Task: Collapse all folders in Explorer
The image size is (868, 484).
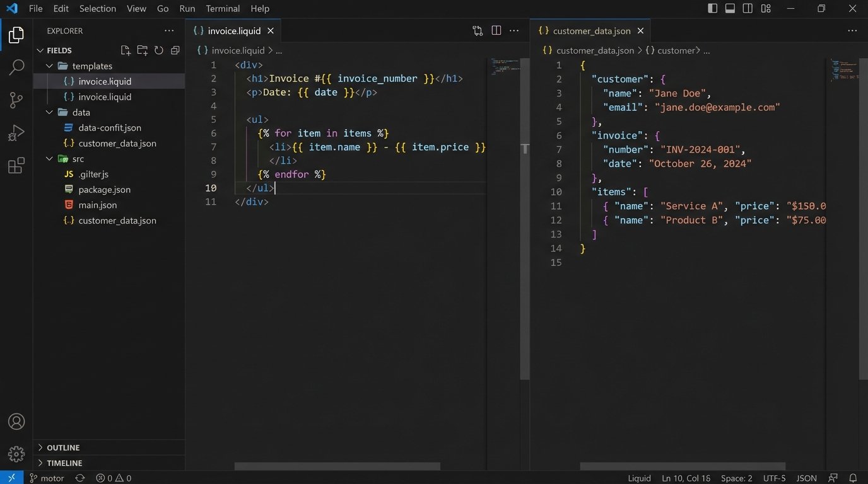Action: (175, 50)
